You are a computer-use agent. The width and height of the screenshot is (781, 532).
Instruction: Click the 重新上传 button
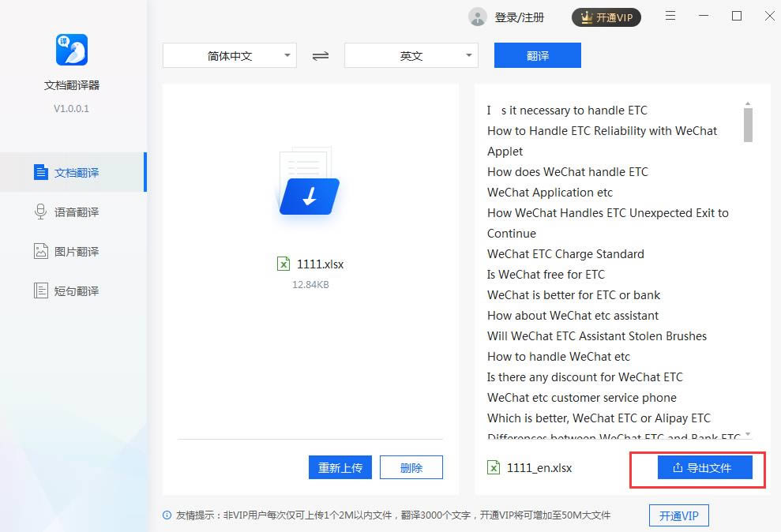[340, 467]
